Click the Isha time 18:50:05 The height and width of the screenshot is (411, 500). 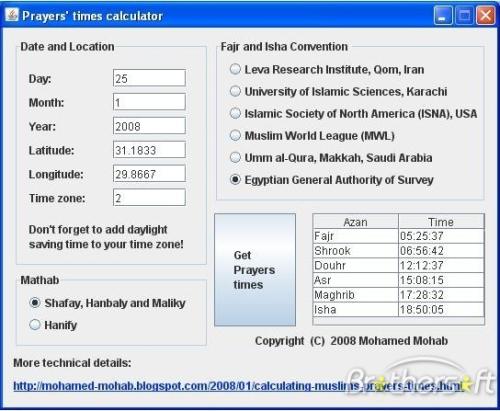point(441,309)
